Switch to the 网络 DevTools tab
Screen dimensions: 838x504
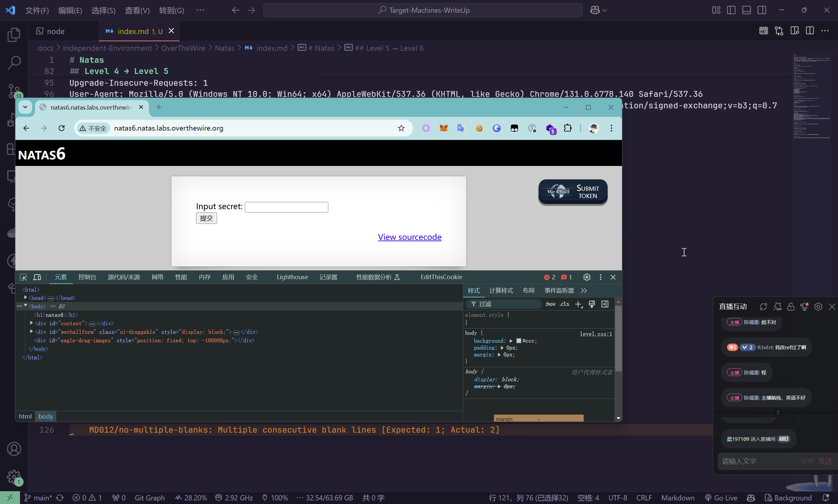(x=157, y=277)
